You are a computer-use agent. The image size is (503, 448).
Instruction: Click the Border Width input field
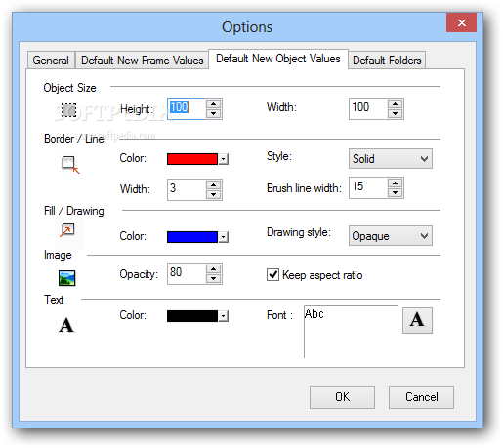point(187,189)
